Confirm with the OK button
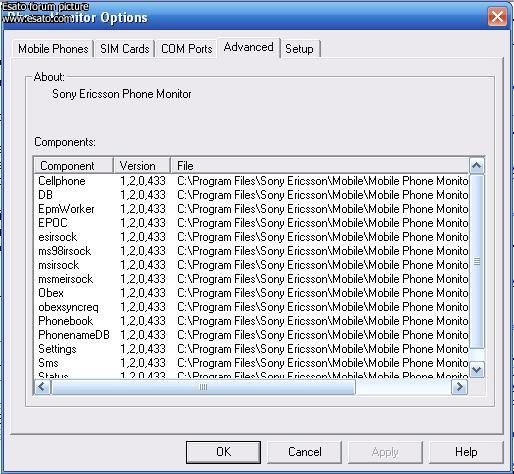 tap(223, 452)
